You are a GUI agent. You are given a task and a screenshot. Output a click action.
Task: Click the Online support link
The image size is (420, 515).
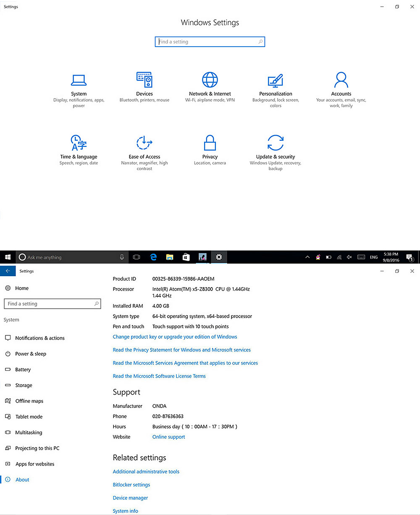coord(168,437)
